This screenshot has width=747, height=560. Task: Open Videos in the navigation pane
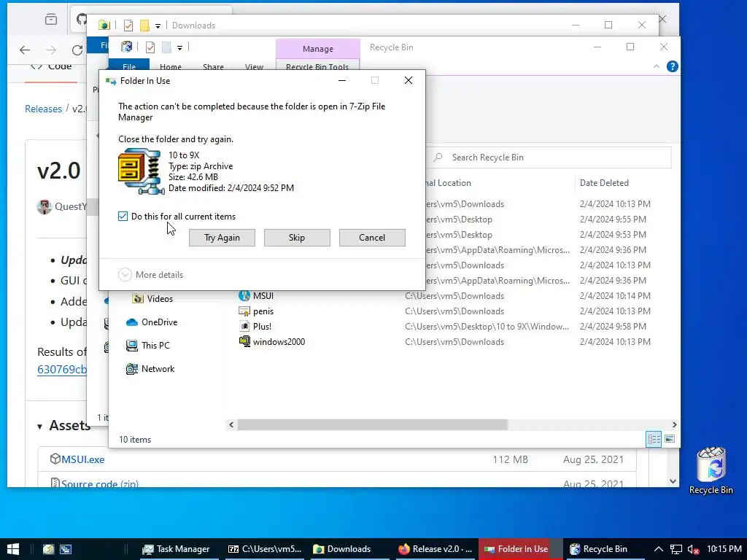click(160, 299)
